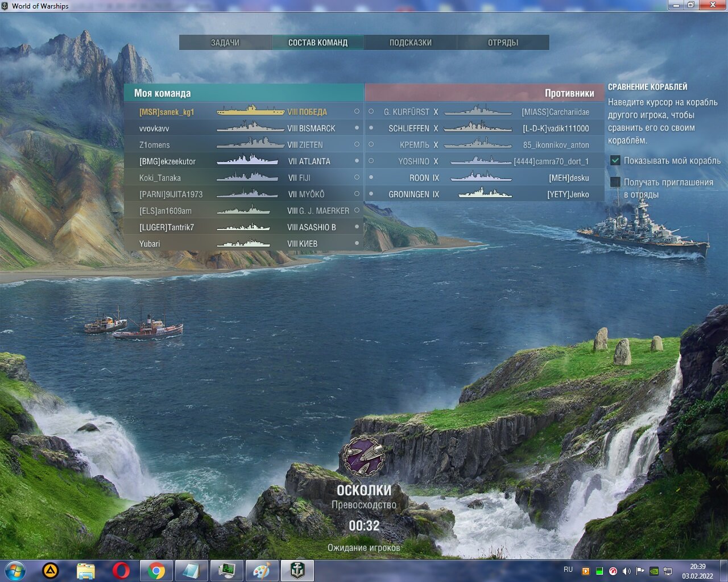Select the СОСТАВ КОМАНД tab
Screen dimensions: 728x582
coord(318,43)
